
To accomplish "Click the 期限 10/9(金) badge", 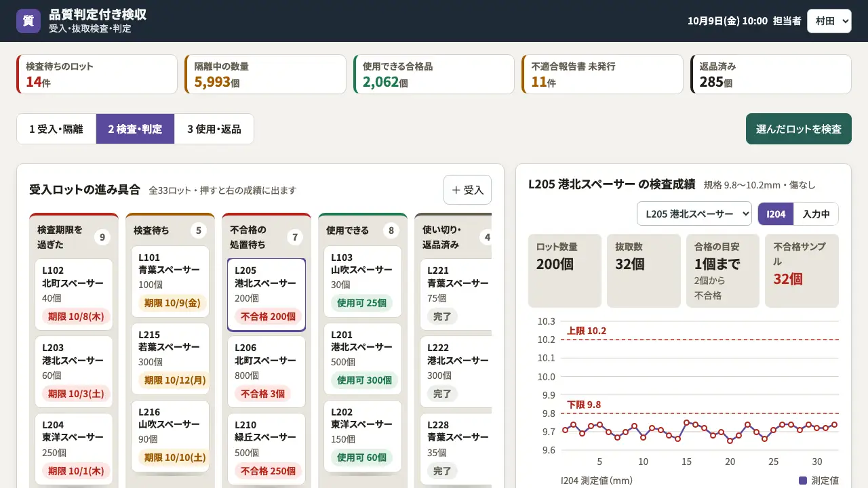I will [172, 303].
